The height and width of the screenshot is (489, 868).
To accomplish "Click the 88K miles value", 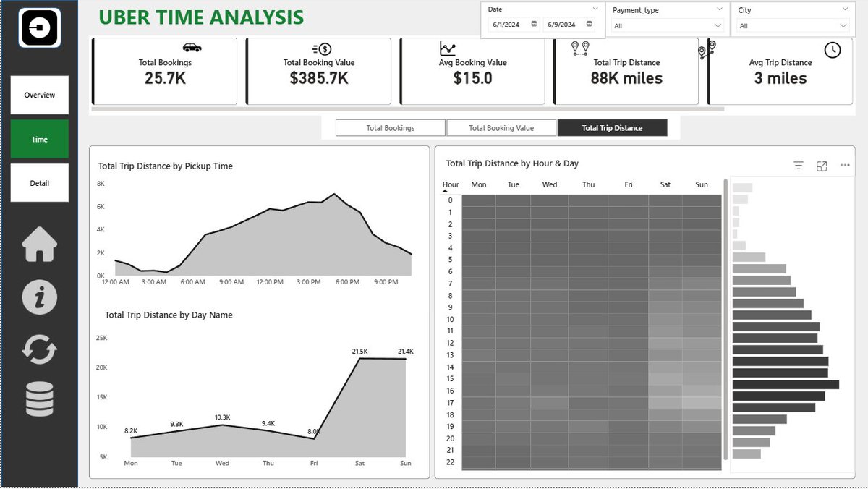I will pyautogui.click(x=626, y=78).
